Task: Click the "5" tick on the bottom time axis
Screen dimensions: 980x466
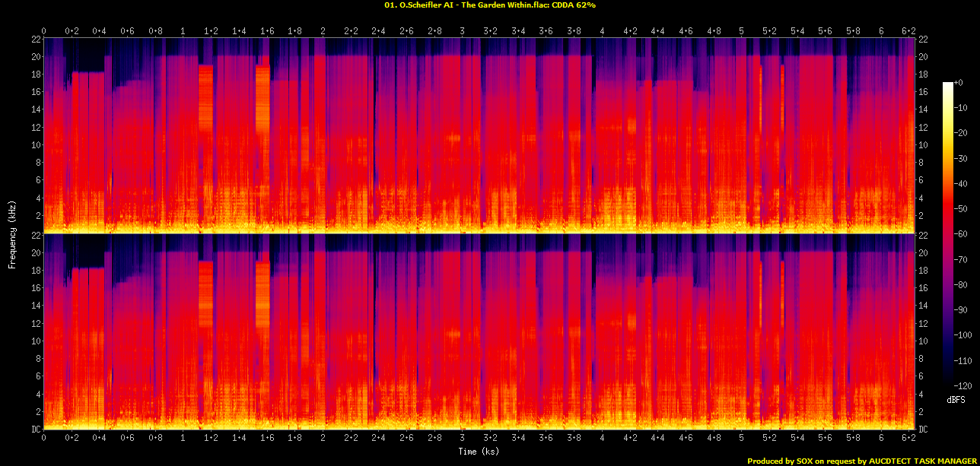Action: click(742, 438)
